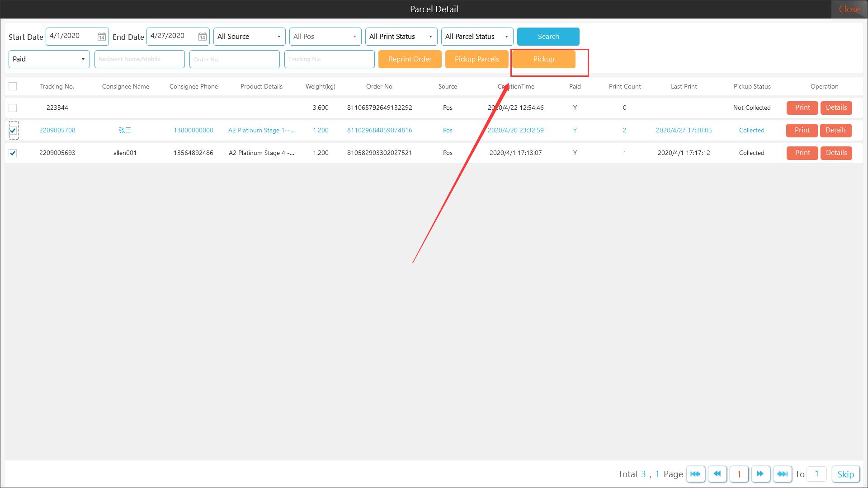Open End Date calendar picker icon
The image size is (868, 488).
click(x=203, y=37)
